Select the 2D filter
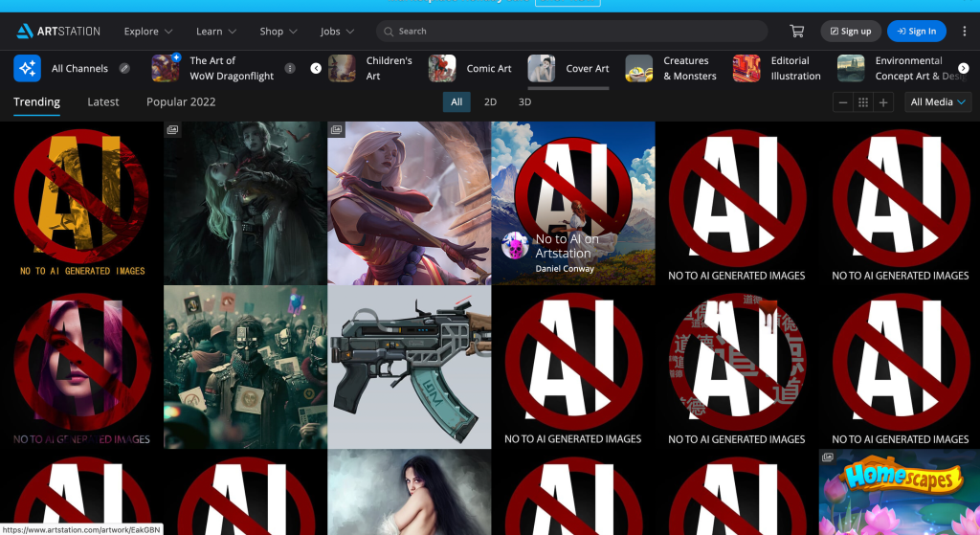 click(490, 102)
